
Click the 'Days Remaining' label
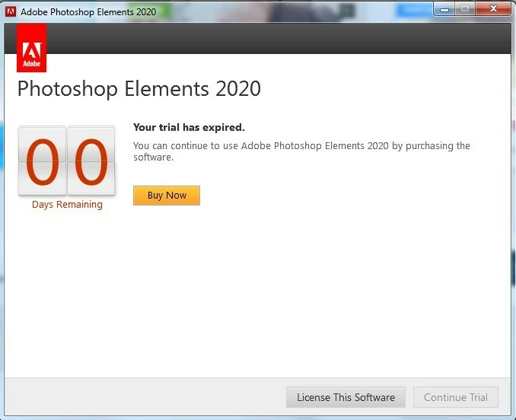click(67, 205)
